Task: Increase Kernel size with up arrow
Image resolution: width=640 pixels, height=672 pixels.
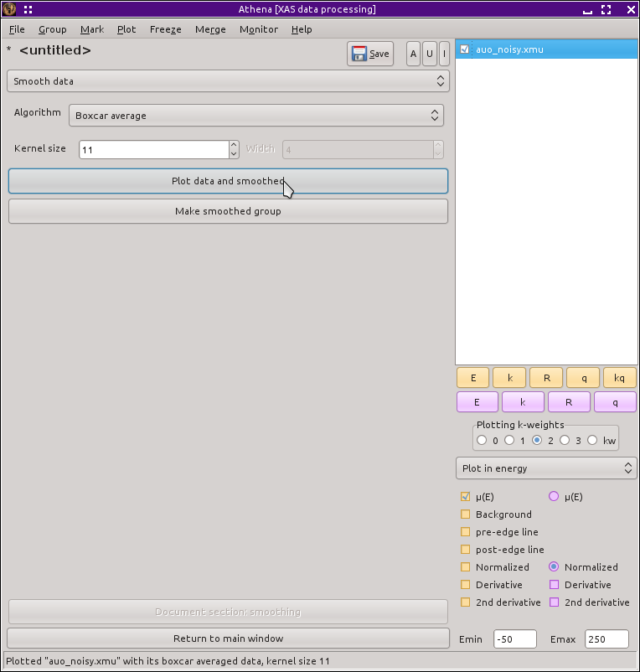Action: [234, 145]
